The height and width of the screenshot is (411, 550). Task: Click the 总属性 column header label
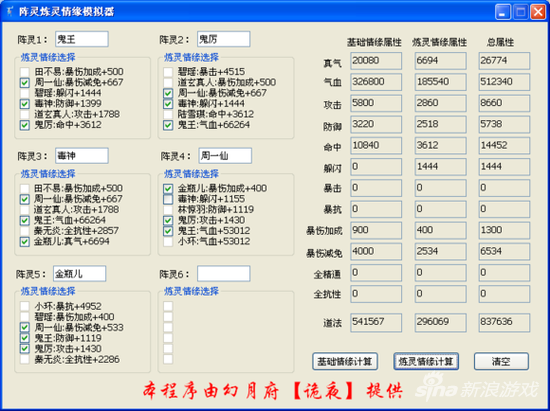coord(500,42)
